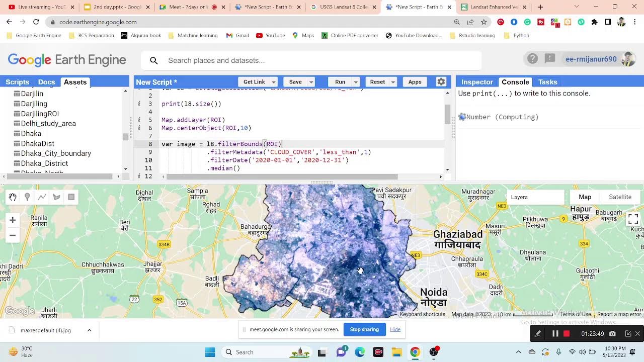Image resolution: width=644 pixels, height=362 pixels.
Task: Click the recorder pen annotation icon
Action: coord(538,333)
